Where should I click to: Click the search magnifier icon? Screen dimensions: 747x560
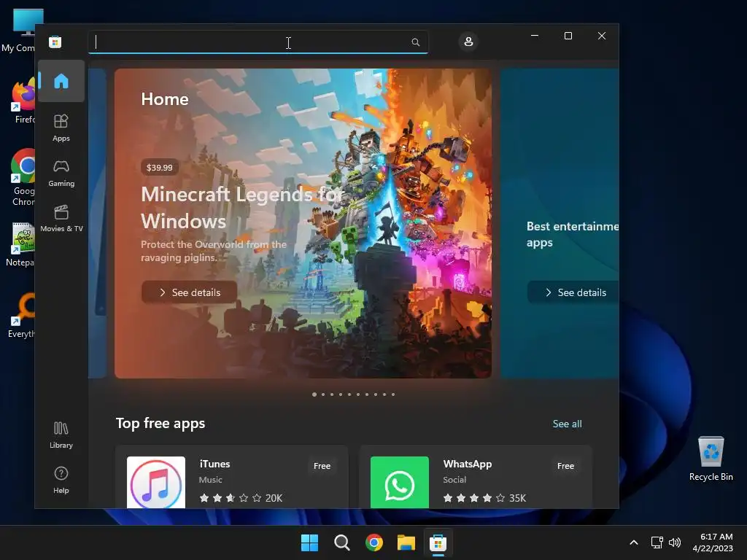(415, 42)
